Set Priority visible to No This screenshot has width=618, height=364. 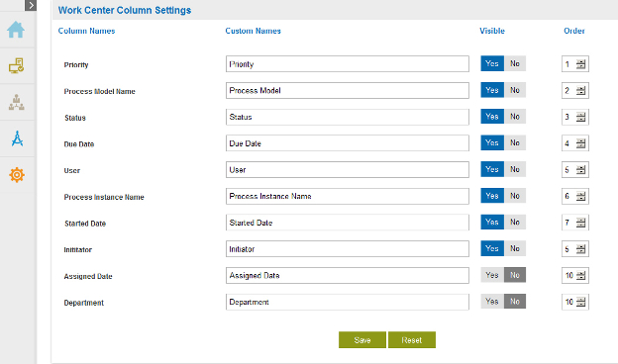click(x=515, y=63)
